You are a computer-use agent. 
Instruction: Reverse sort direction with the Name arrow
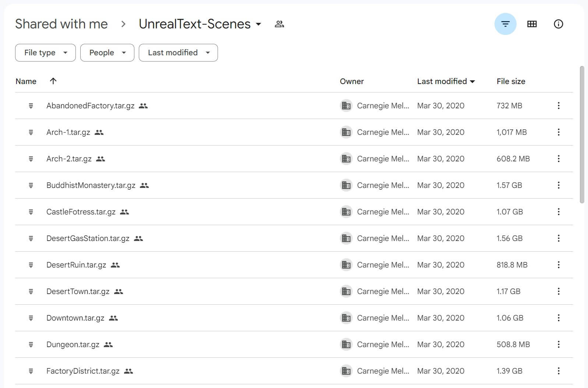[x=53, y=81]
